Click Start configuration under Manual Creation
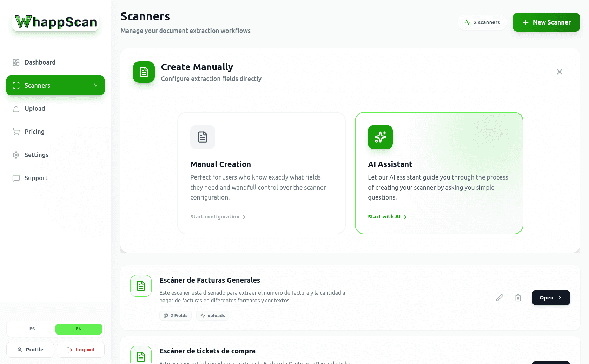The width and height of the screenshot is (589, 364). pyautogui.click(x=218, y=217)
